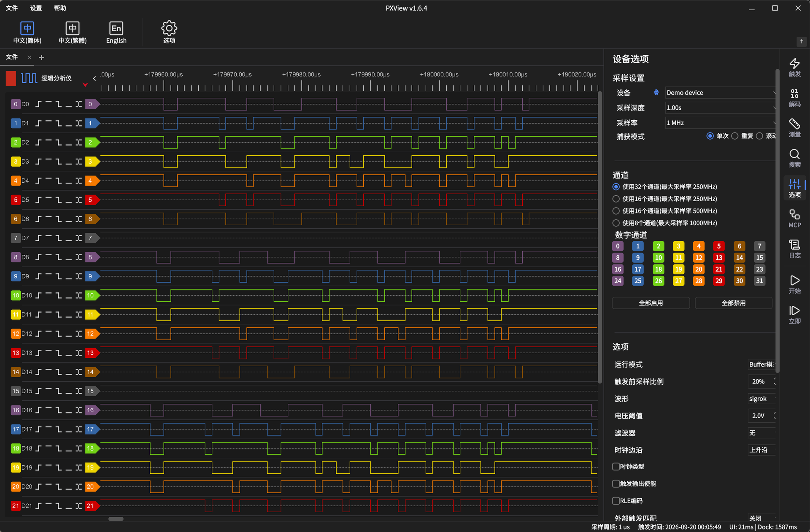The width and height of the screenshot is (810, 532).
Task: Open the 运行模式 Buffer dropdown
Action: (761, 364)
